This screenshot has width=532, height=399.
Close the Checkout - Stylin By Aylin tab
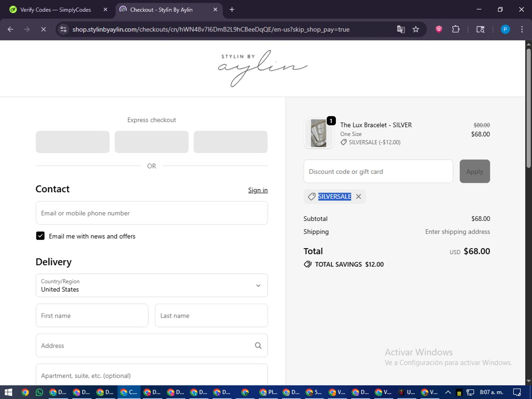pyautogui.click(x=215, y=10)
